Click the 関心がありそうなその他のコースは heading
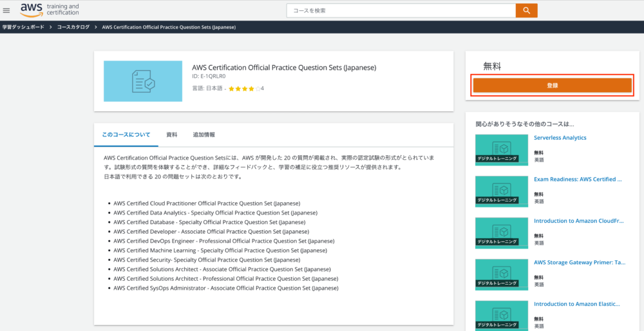Screen dimensions: 644x331 (x=524, y=124)
